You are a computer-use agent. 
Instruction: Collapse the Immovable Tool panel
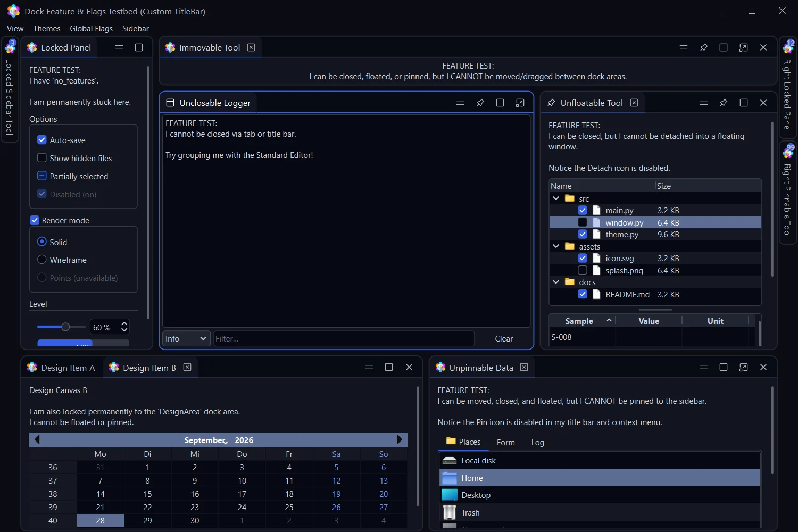(684, 47)
